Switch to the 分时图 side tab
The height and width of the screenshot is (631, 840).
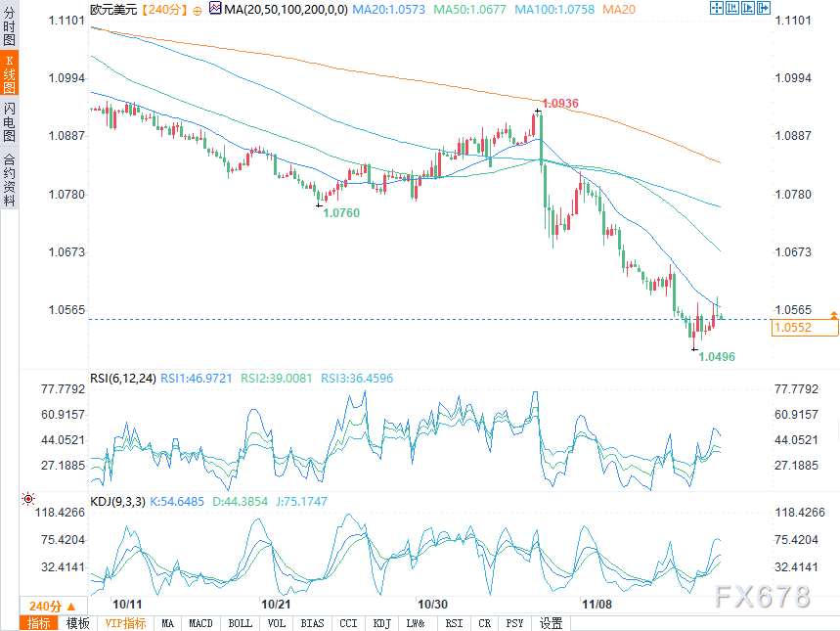(9, 25)
